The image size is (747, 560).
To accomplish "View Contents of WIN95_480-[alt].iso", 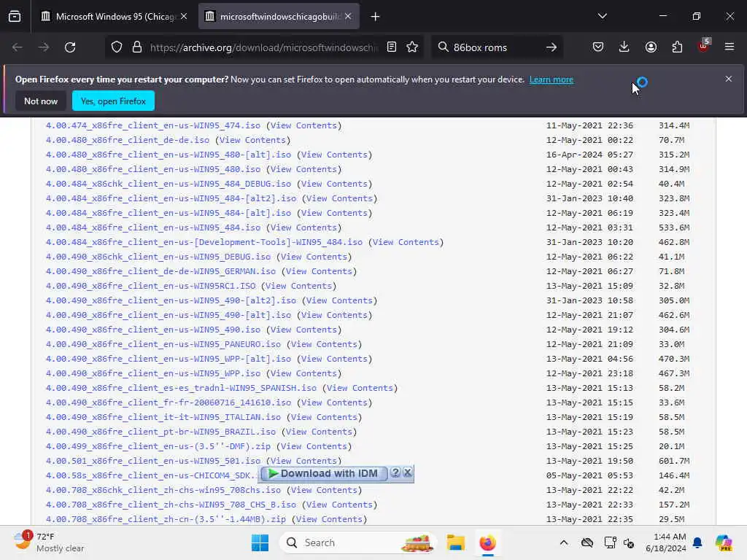I will click(334, 155).
